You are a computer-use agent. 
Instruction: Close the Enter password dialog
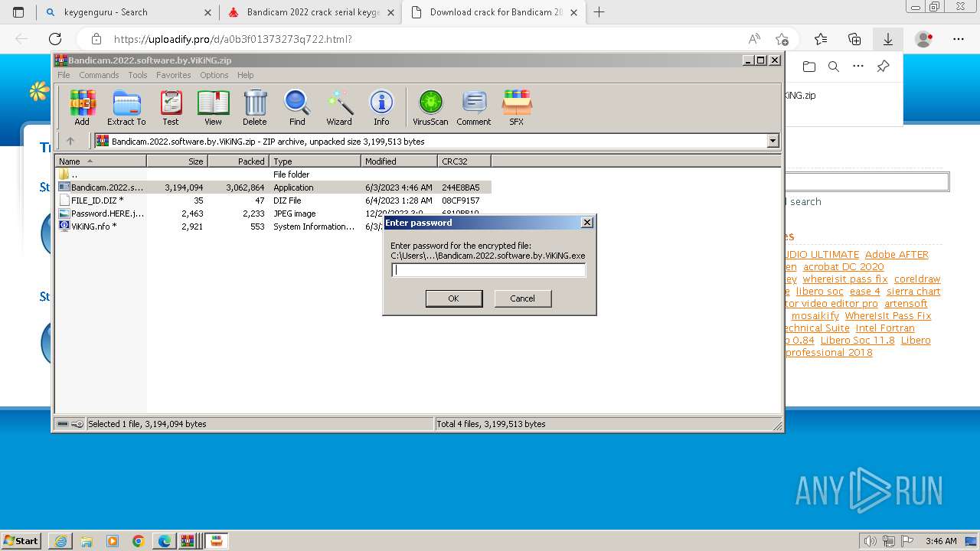(587, 223)
